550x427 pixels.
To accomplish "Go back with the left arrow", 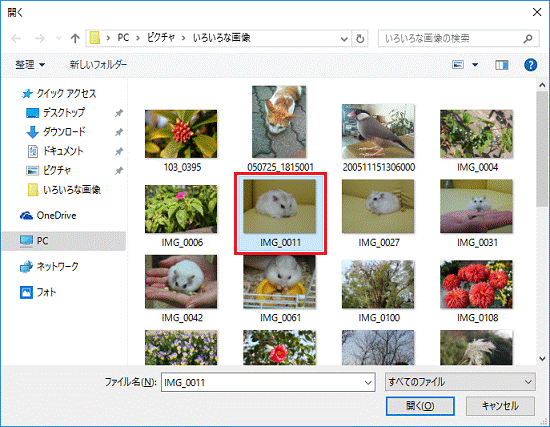I will [x=16, y=38].
